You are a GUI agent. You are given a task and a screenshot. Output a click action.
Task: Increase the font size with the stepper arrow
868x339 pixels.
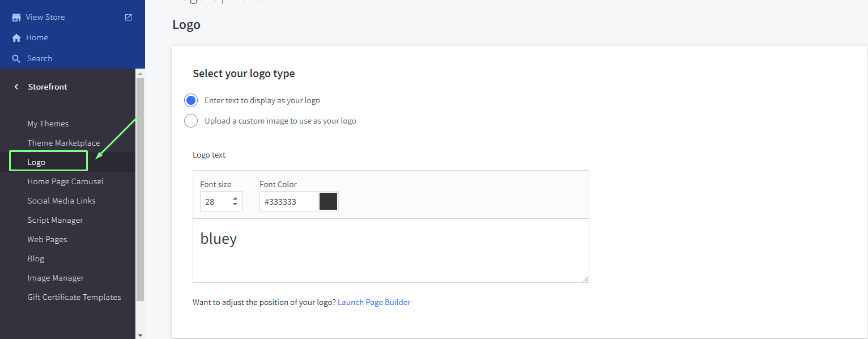coord(235,198)
